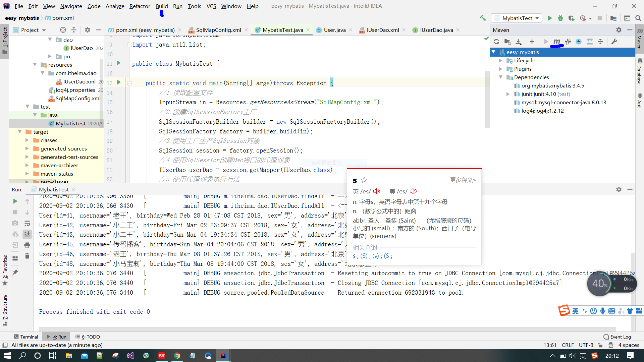Rerun MybatisTest in Run panel
This screenshot has height=362, width=644.
15,201
